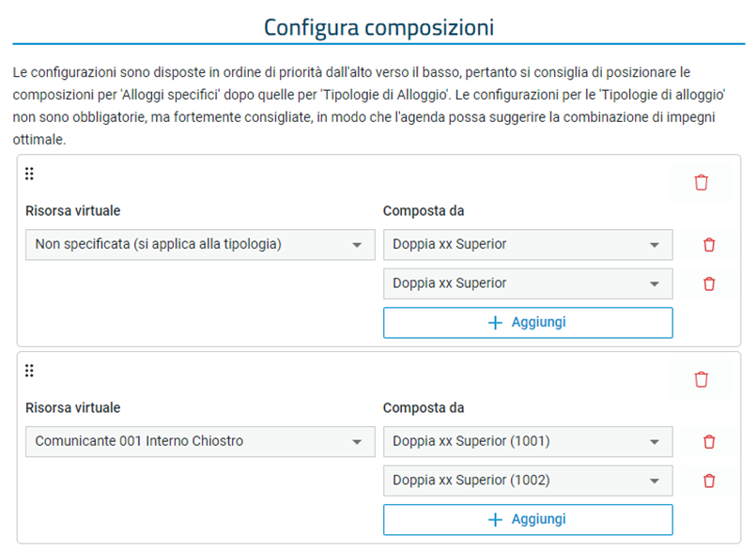
Task: Open first Doppia xx Superior dropdown in top card
Action: click(528, 245)
